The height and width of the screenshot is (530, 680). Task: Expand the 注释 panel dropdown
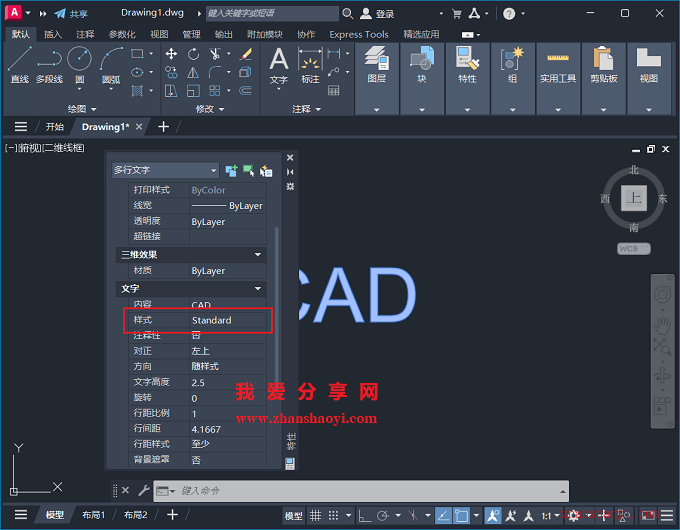click(x=307, y=109)
